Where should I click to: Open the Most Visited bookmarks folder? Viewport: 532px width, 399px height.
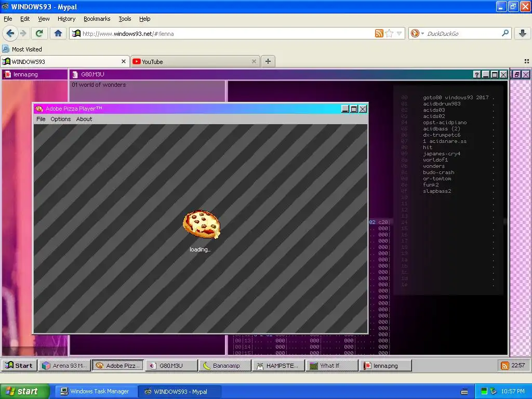click(x=22, y=49)
